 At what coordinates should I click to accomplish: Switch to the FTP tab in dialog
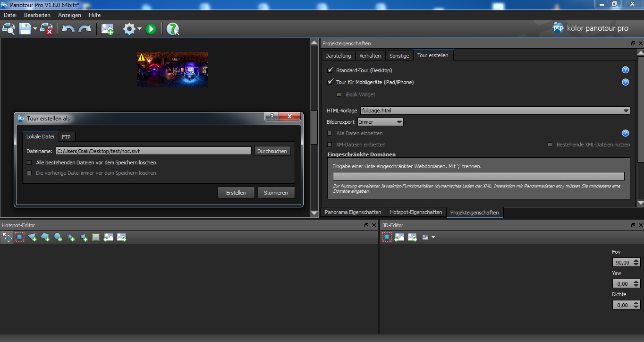pyautogui.click(x=66, y=137)
